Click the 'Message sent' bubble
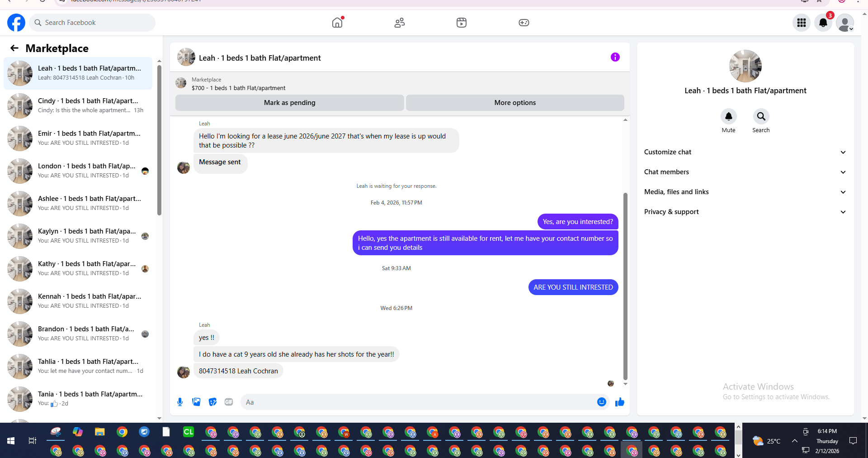The width and height of the screenshot is (868, 458). [x=220, y=163]
